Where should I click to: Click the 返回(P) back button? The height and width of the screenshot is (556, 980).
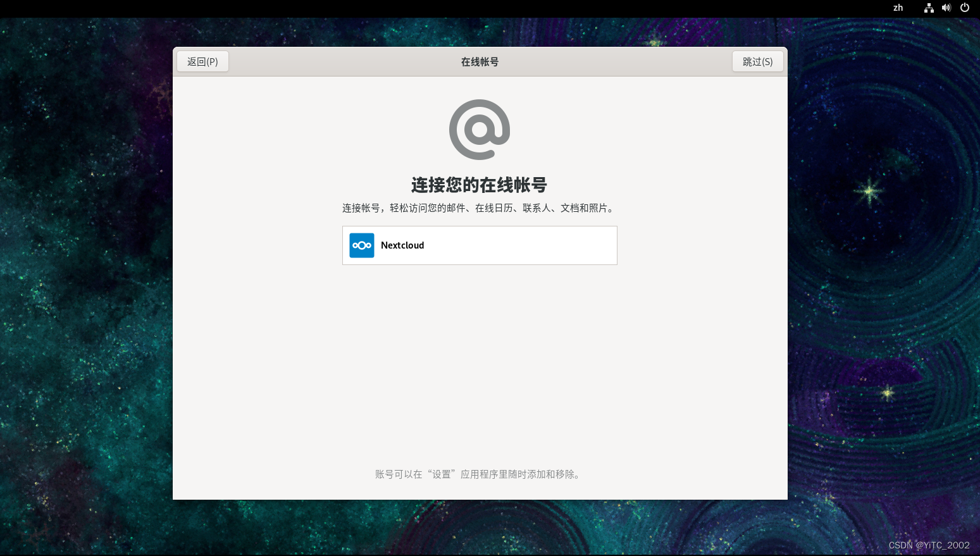click(202, 61)
